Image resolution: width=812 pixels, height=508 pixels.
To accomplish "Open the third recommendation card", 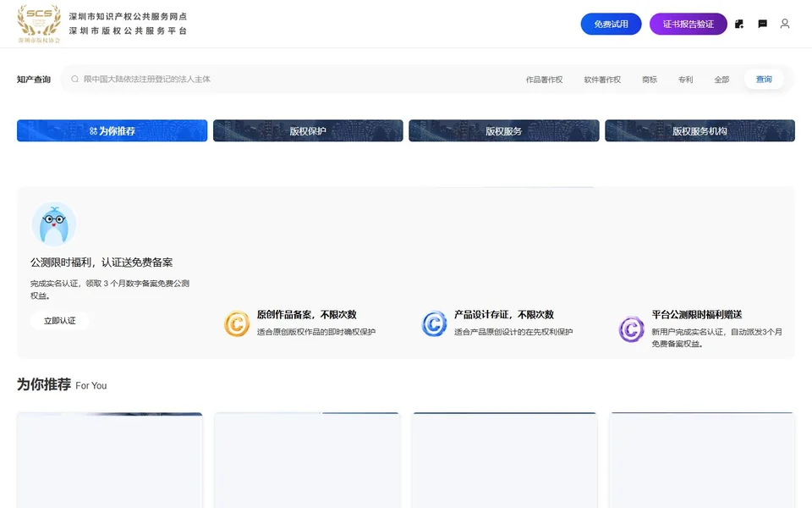I will coord(504,461).
